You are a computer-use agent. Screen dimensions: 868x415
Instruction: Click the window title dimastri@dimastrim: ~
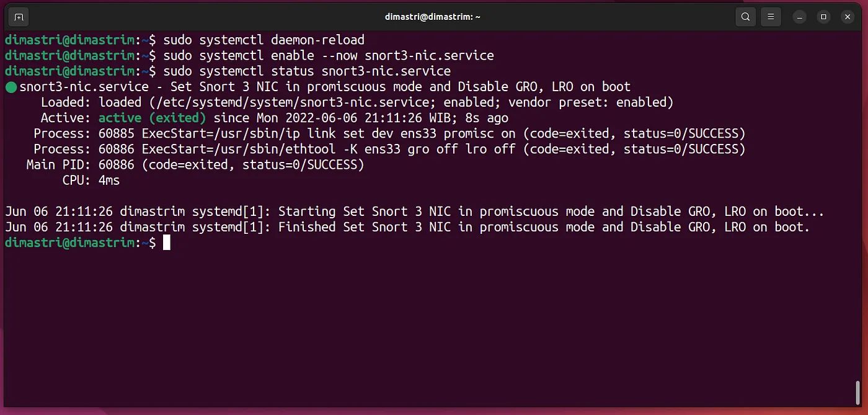tap(433, 17)
